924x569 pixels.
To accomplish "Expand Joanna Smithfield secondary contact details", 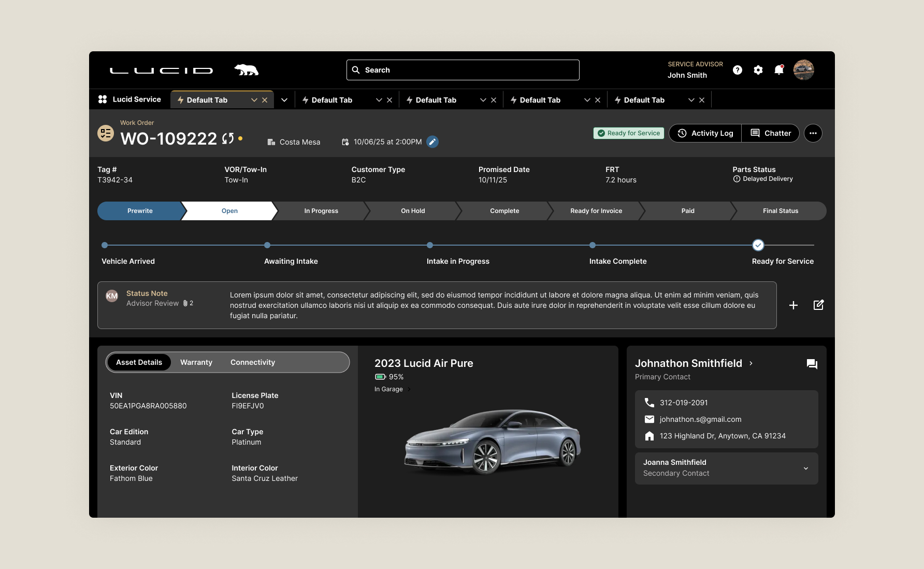I will [805, 468].
